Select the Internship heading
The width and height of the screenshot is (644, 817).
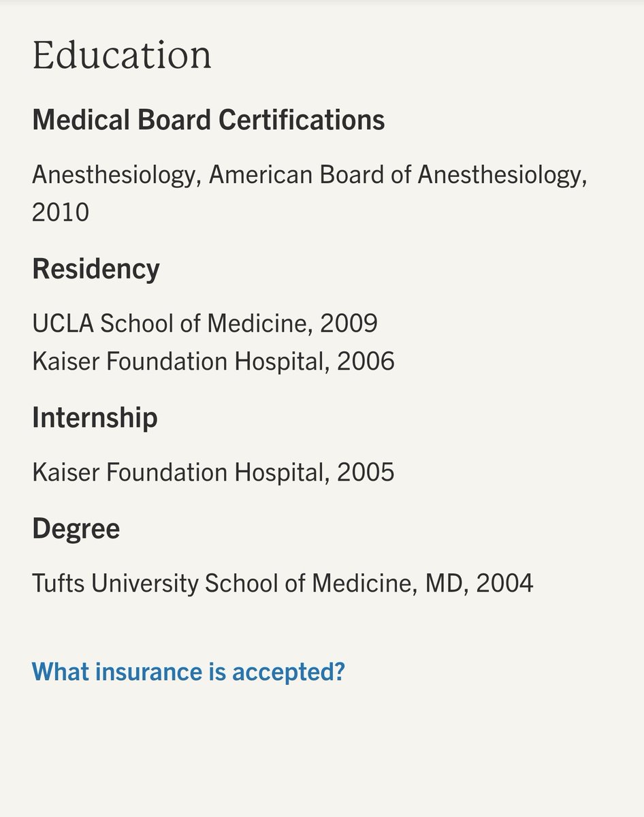click(95, 417)
